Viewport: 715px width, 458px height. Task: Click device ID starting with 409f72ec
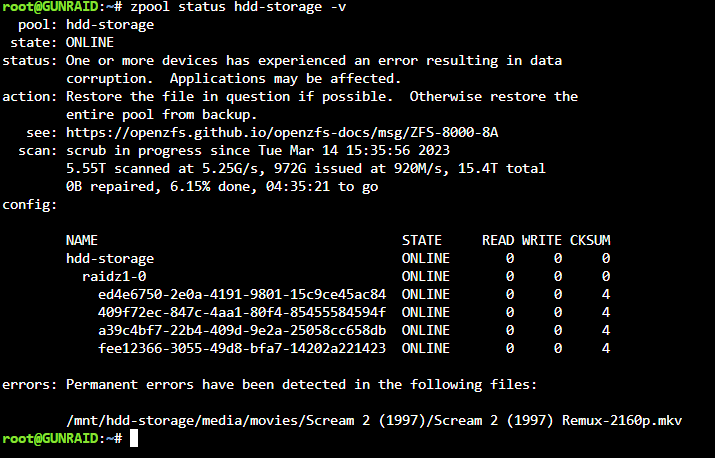point(242,312)
